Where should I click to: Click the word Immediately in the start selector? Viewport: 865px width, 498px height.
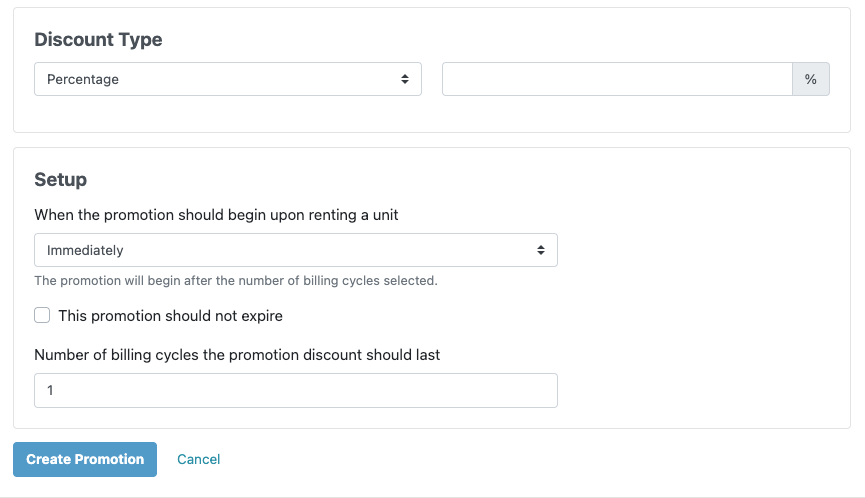[85, 250]
